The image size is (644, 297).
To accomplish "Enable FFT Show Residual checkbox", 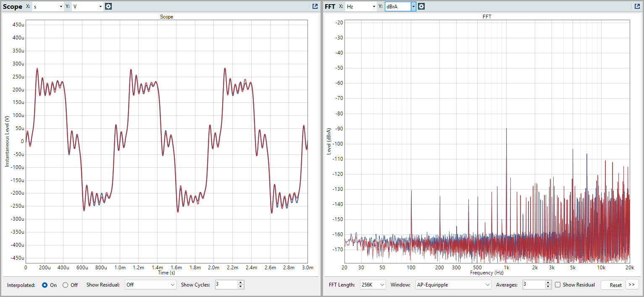I will (558, 285).
